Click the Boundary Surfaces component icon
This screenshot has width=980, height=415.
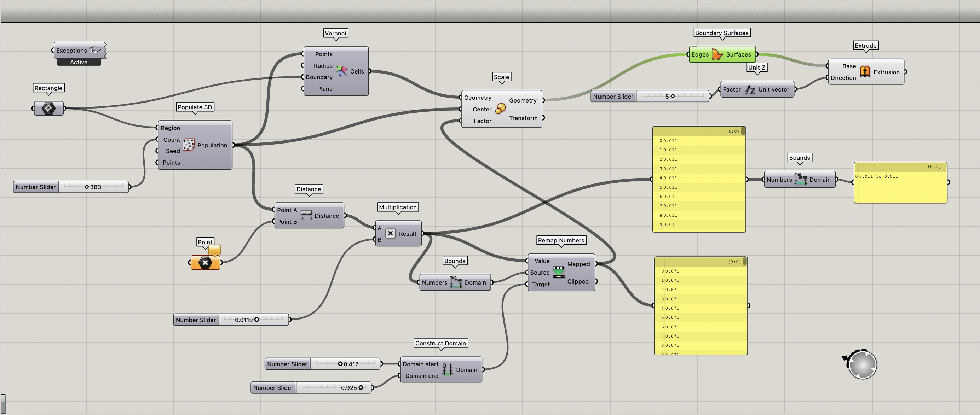717,54
